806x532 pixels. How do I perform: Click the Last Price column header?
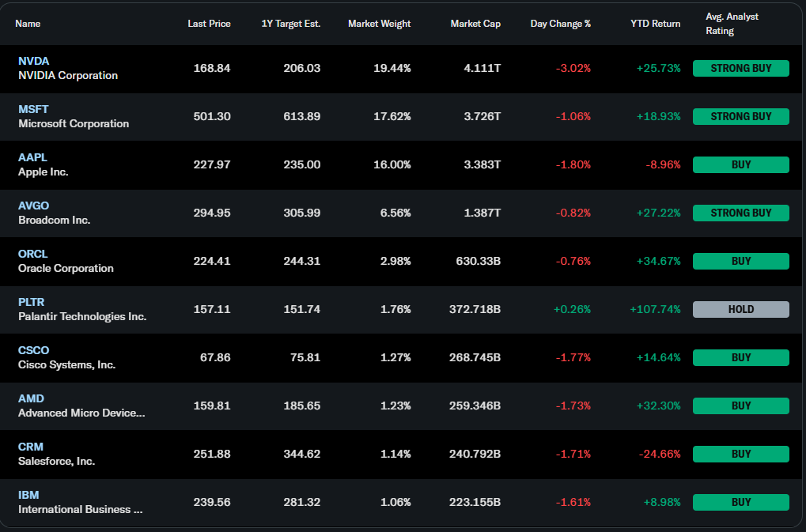click(x=209, y=24)
